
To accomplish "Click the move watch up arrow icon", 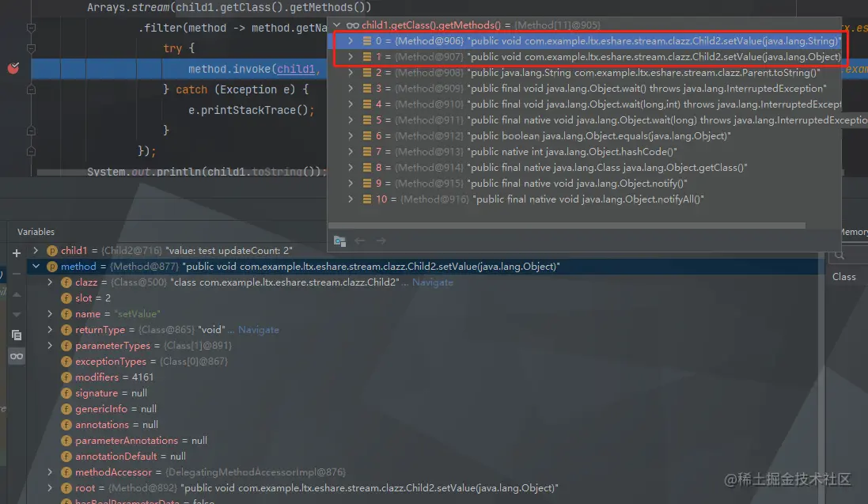I will 17,294.
